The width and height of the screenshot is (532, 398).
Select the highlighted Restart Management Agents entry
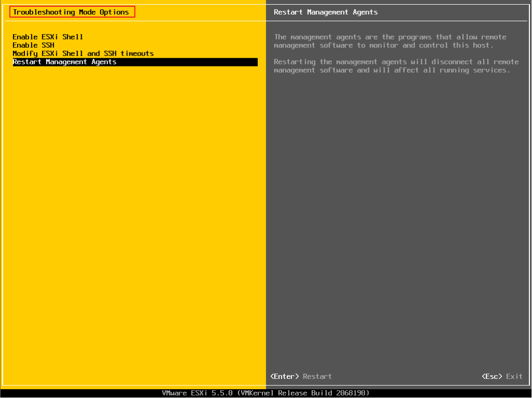135,62
